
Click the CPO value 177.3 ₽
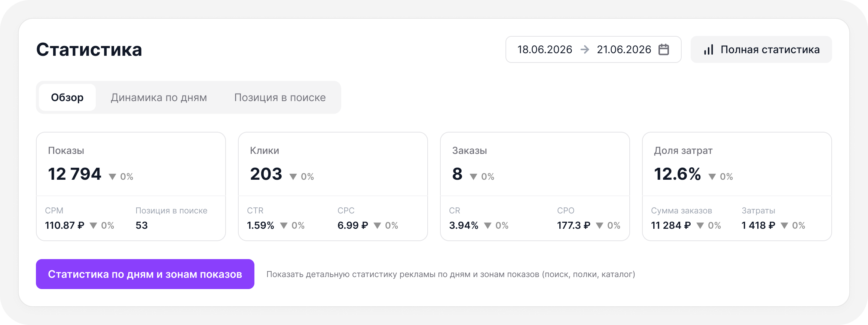click(574, 225)
